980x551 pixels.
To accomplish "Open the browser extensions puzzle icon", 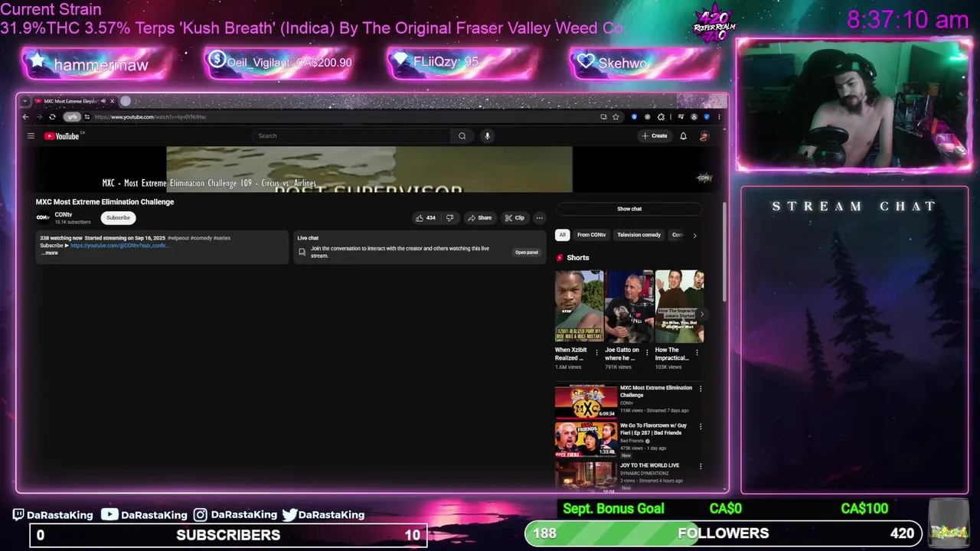I will coord(661,117).
